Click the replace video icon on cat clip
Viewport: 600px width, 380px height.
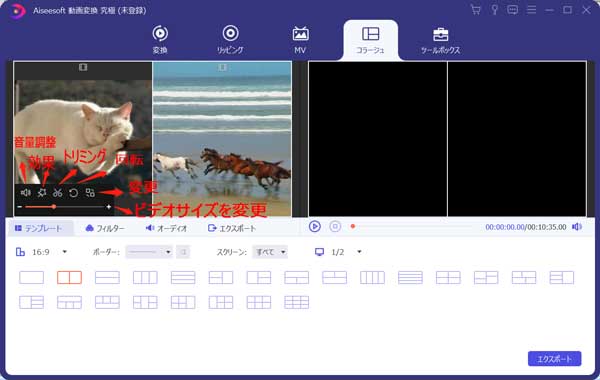(x=90, y=192)
